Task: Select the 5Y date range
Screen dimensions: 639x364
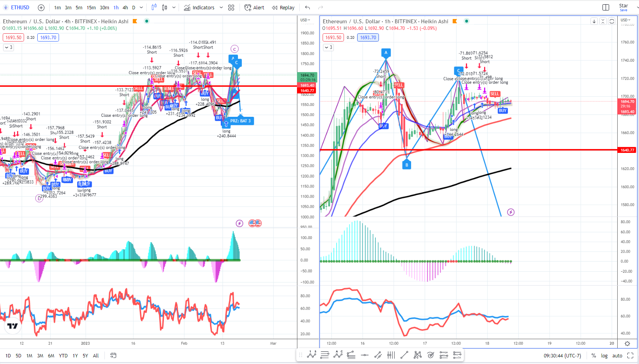Action: 85,355
